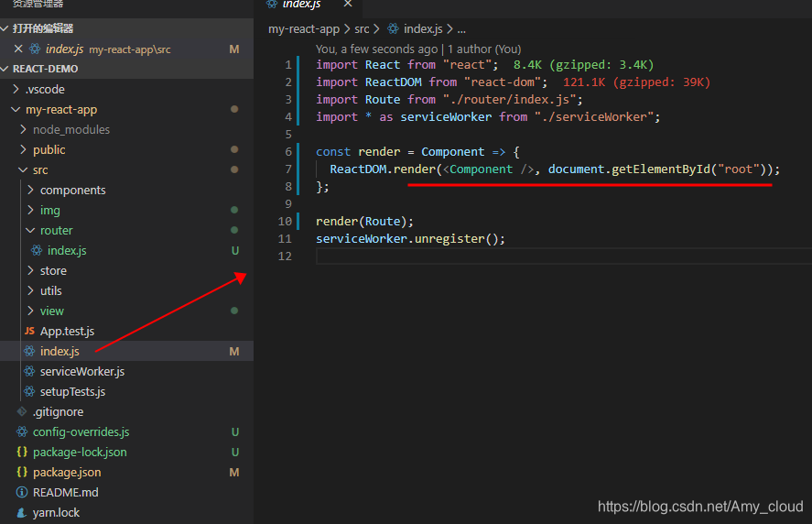Click the '121.1K (gzipped: 39K)' import cost annotation

click(636, 82)
